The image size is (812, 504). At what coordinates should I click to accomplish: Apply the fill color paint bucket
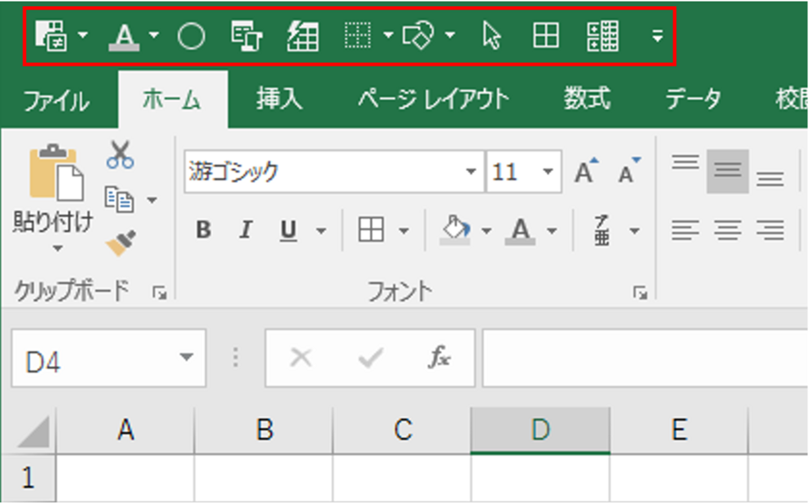tap(455, 230)
